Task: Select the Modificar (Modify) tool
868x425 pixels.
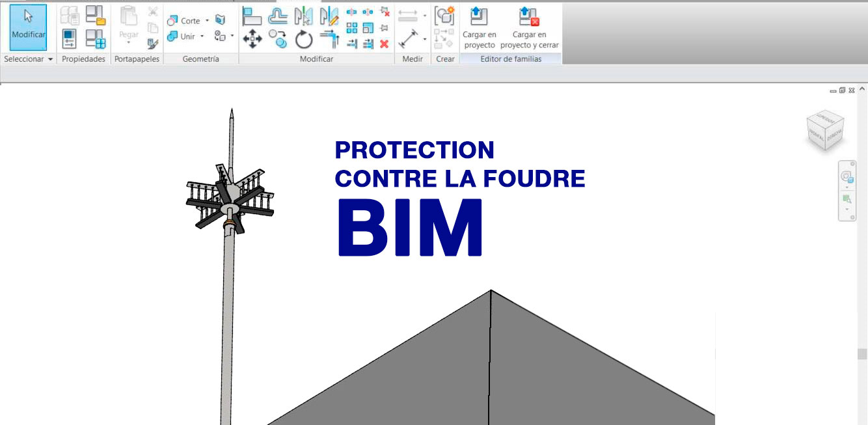Action: click(x=27, y=27)
